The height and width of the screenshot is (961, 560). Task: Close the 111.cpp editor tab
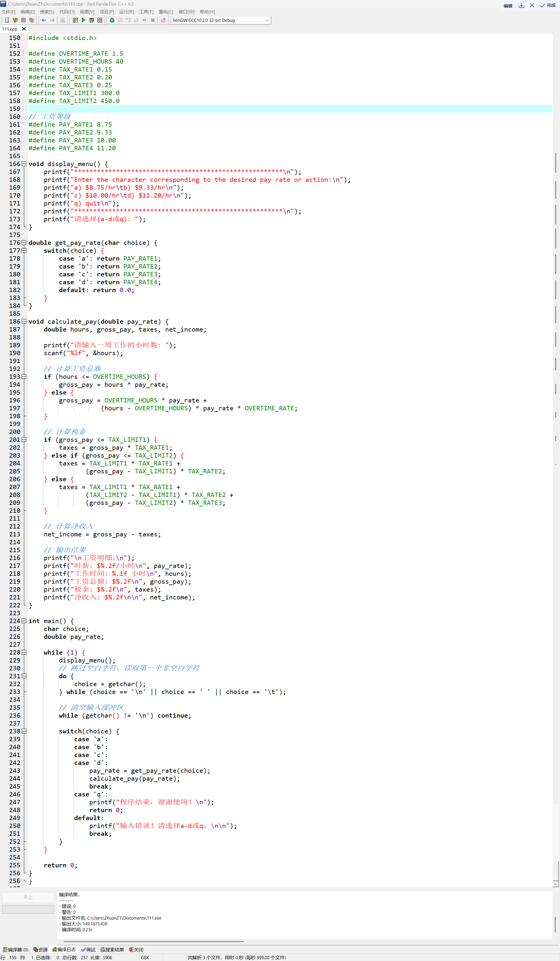click(24, 29)
